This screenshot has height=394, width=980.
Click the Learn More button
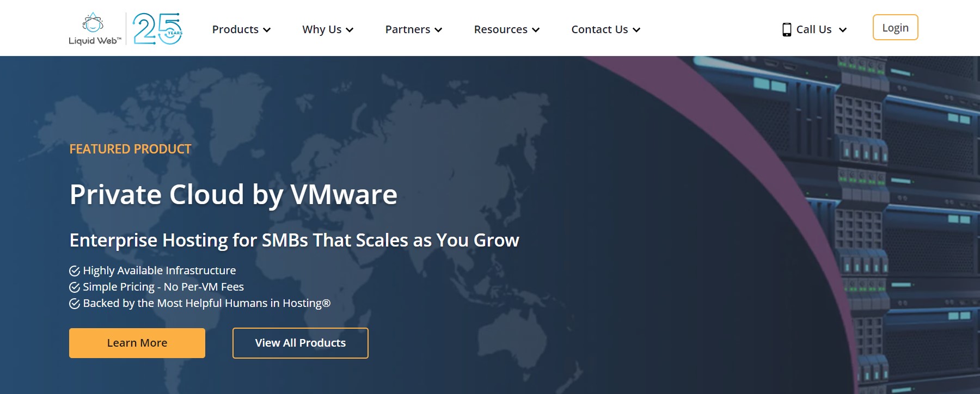(137, 343)
